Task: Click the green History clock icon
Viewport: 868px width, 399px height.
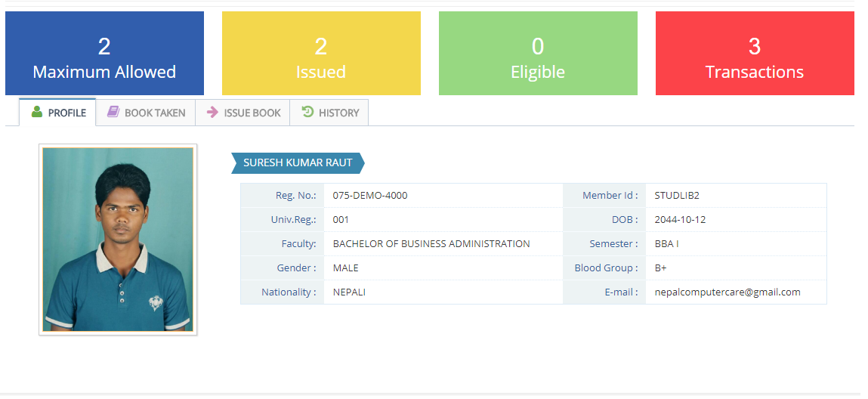Action: pos(307,112)
